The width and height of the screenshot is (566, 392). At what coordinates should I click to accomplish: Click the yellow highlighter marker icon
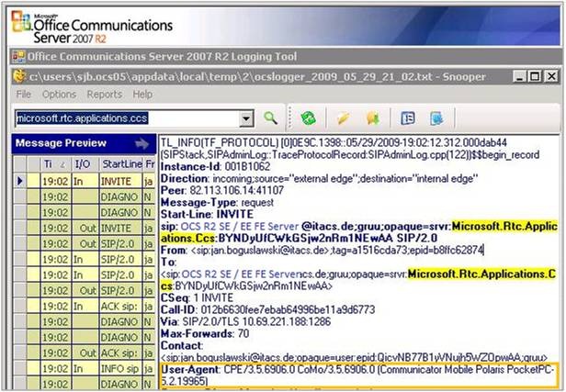coord(344,118)
